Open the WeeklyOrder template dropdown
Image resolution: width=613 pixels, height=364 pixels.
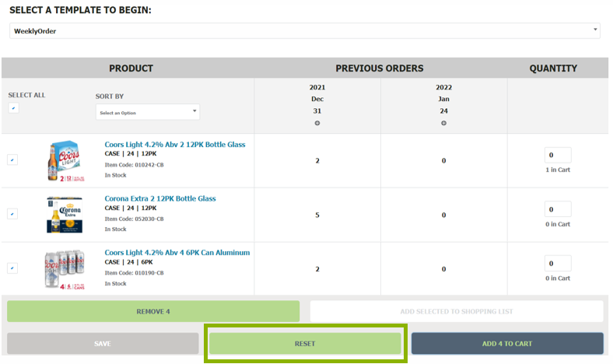(x=304, y=31)
